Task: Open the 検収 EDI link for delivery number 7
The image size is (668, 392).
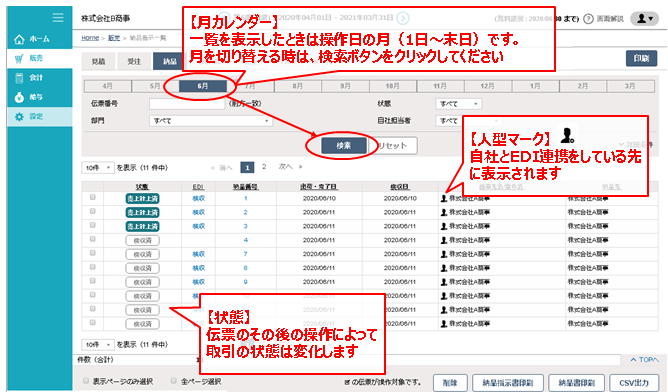Action: (199, 254)
